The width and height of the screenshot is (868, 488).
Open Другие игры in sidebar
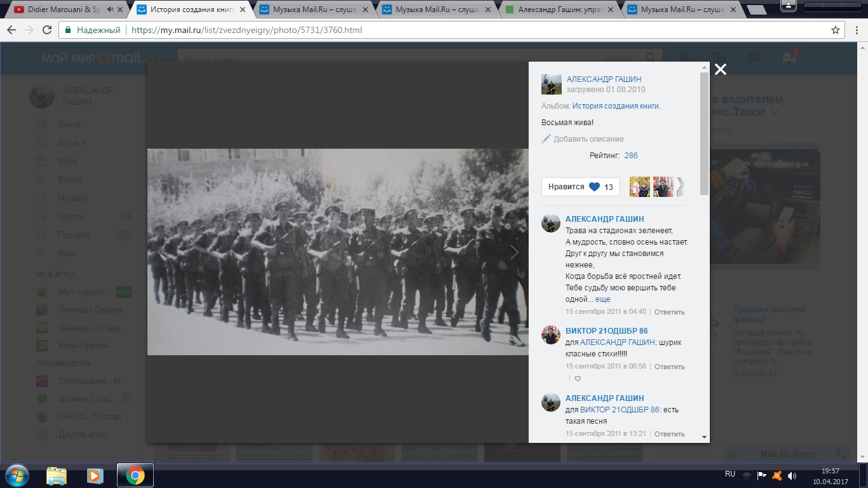coord(83,434)
